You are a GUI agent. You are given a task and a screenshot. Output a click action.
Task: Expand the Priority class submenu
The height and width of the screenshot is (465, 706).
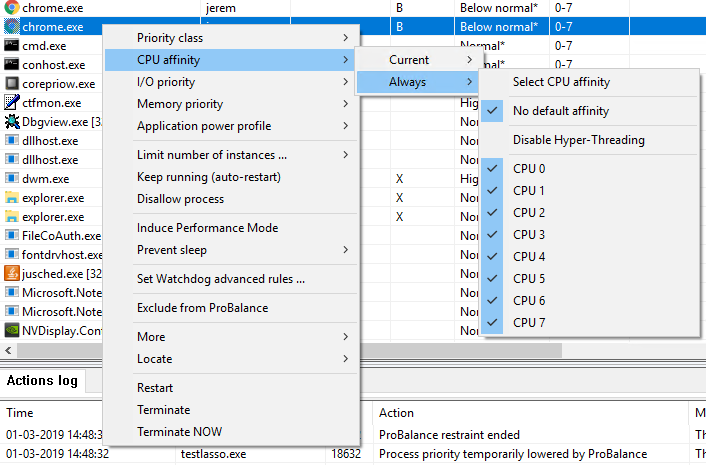[x=231, y=38]
